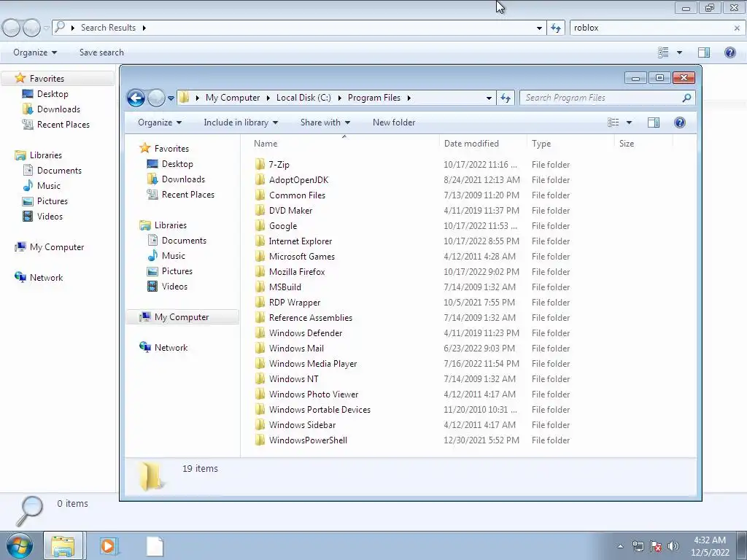Image resolution: width=747 pixels, height=560 pixels.
Task: Open Windows Media Player from taskbar
Action: click(x=109, y=545)
